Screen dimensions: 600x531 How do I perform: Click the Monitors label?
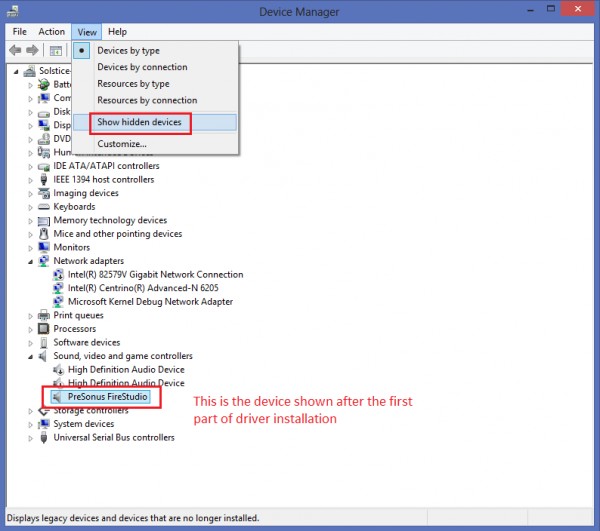[72, 248]
